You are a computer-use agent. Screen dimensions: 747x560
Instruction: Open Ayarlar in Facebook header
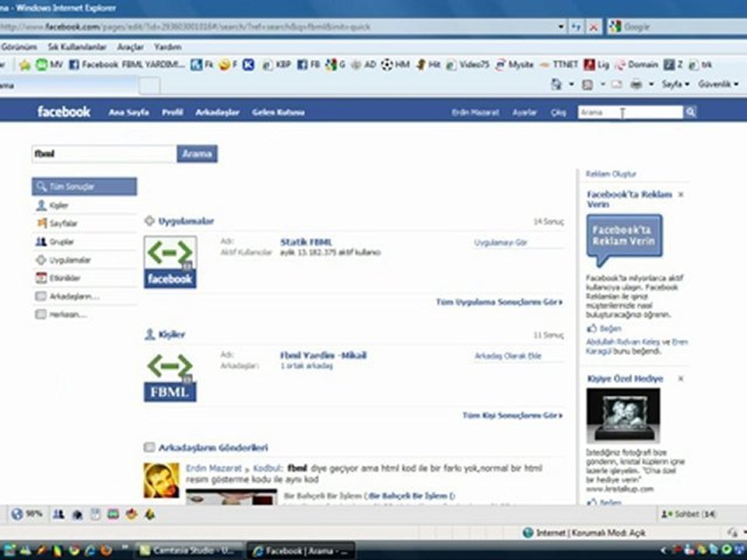coord(524,112)
